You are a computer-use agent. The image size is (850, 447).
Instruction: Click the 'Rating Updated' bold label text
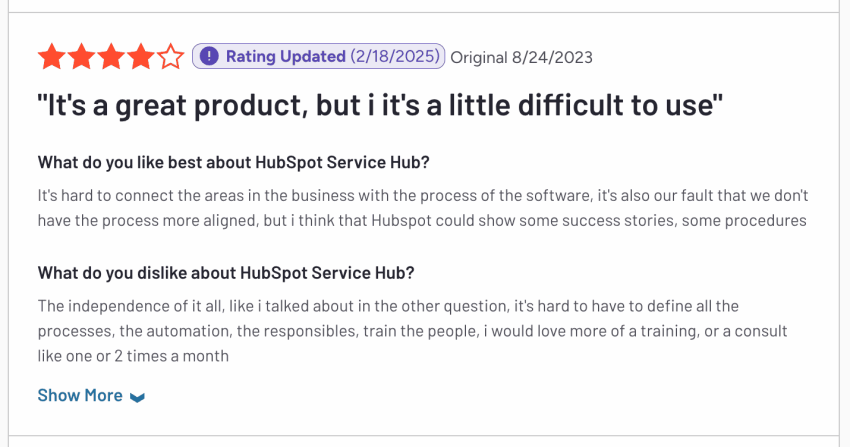(286, 56)
